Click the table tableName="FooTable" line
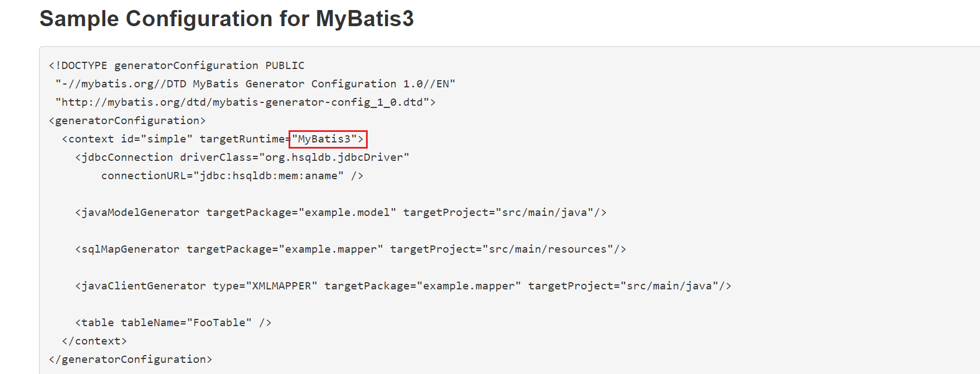This screenshot has height=374, width=980. pos(173,323)
